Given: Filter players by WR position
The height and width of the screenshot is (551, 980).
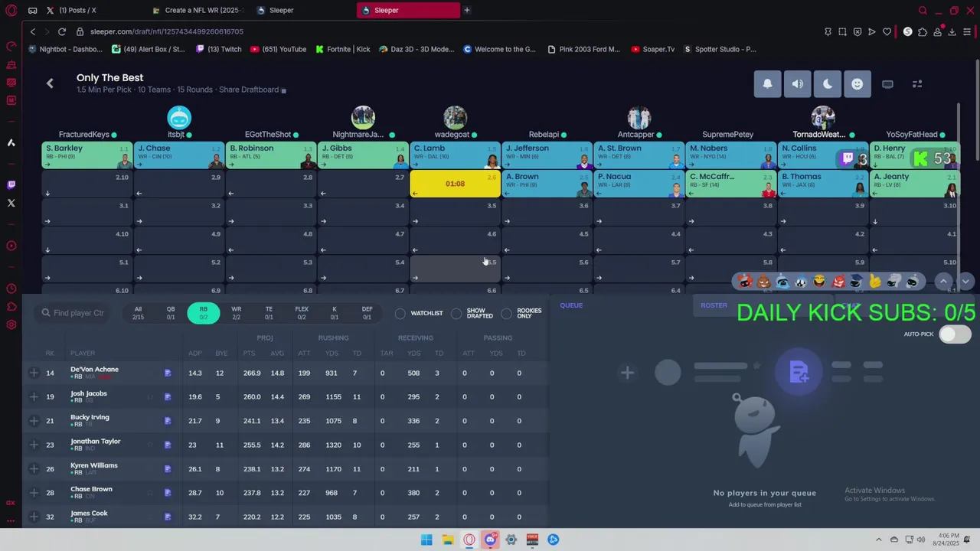Looking at the screenshot, I should [236, 313].
